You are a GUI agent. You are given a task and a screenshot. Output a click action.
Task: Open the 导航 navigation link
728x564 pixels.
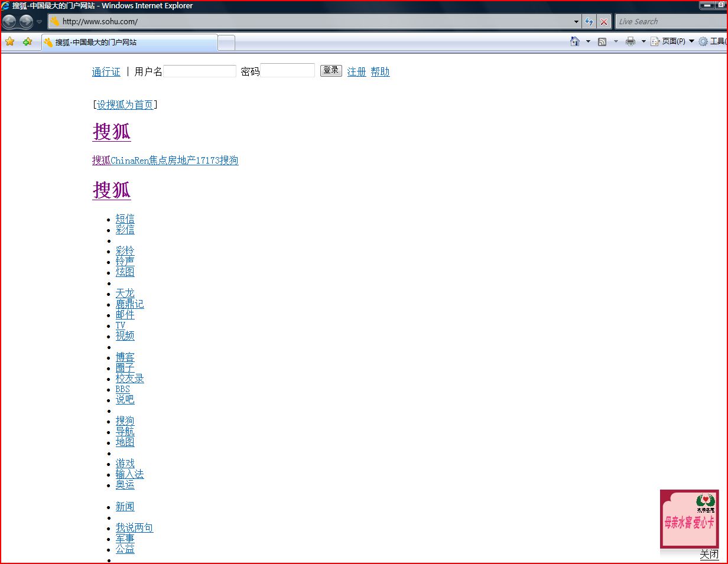click(x=125, y=432)
